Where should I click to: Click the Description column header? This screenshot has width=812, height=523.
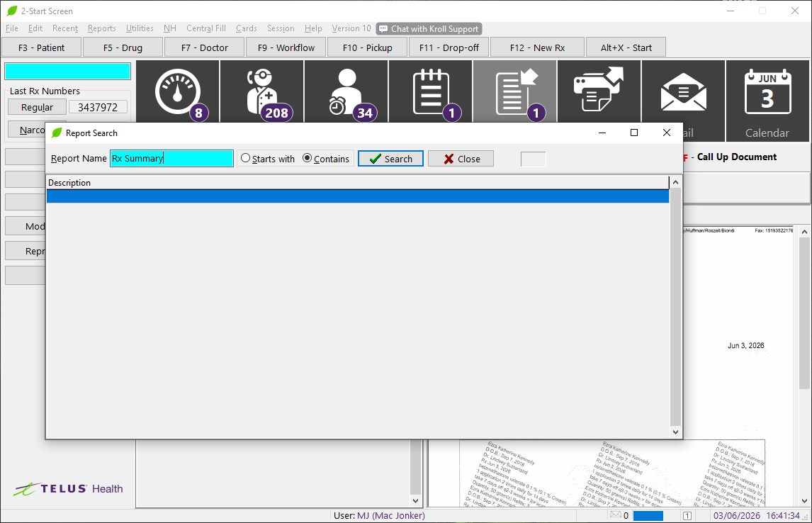point(358,183)
